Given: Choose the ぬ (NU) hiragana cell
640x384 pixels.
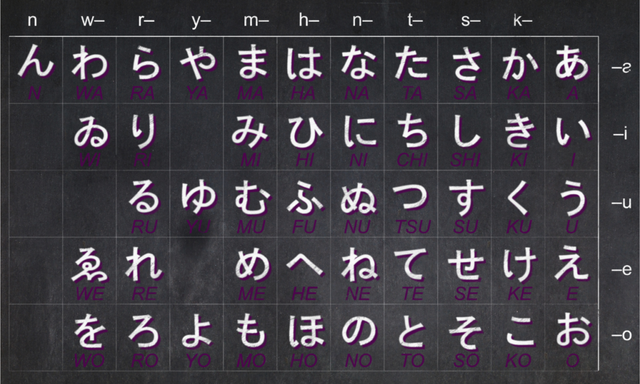Looking at the screenshot, I should tap(358, 204).
